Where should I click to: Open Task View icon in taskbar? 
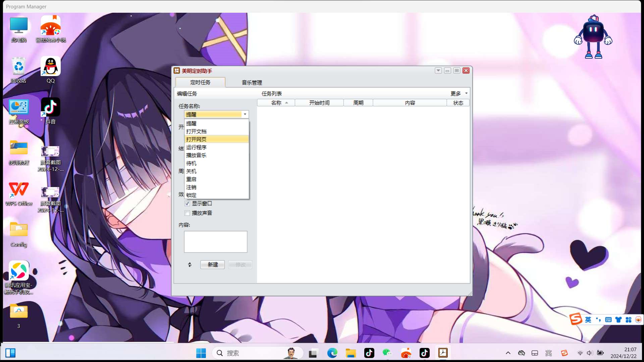[x=313, y=353]
